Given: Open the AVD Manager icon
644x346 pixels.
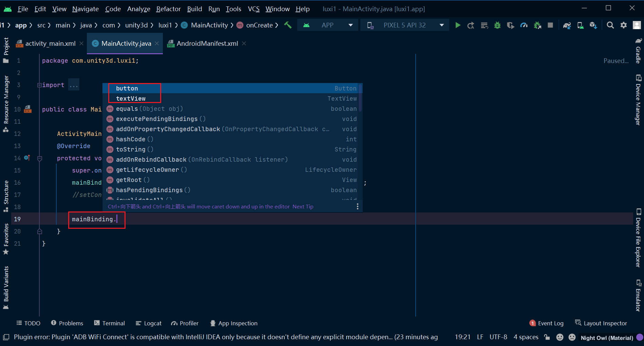Looking at the screenshot, I should (x=580, y=25).
